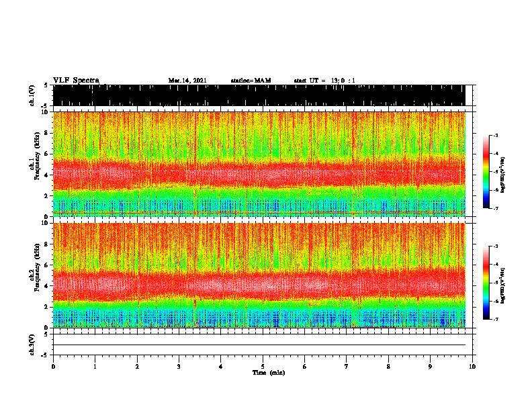Click the ch.1 frequency tick label '2'
Viewport: 532px width, 411px height.
[46, 195]
